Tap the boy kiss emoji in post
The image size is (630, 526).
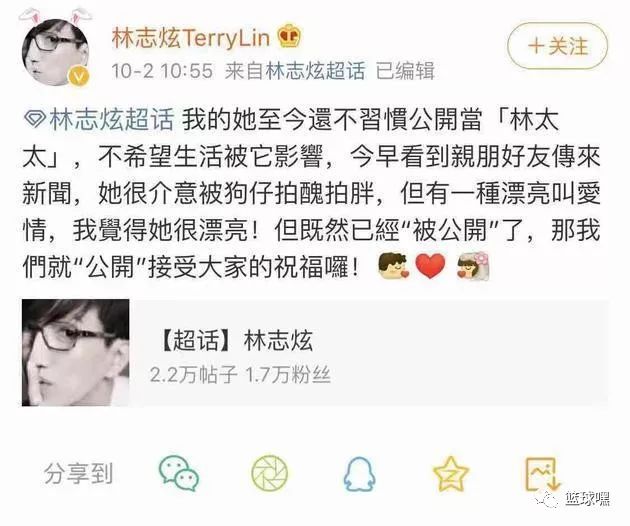click(x=394, y=266)
